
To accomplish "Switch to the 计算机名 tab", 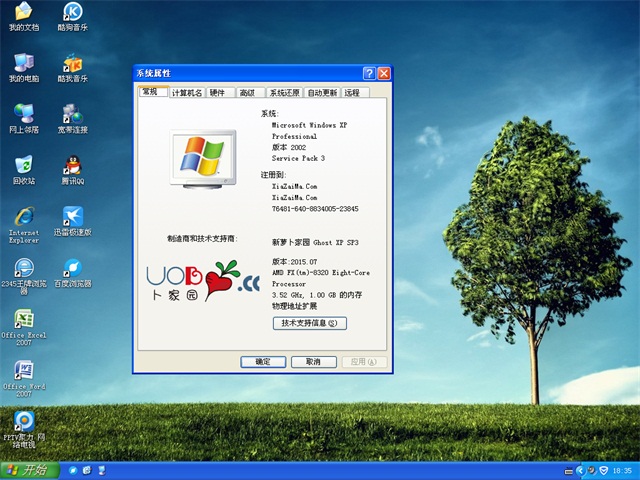I will 187,93.
